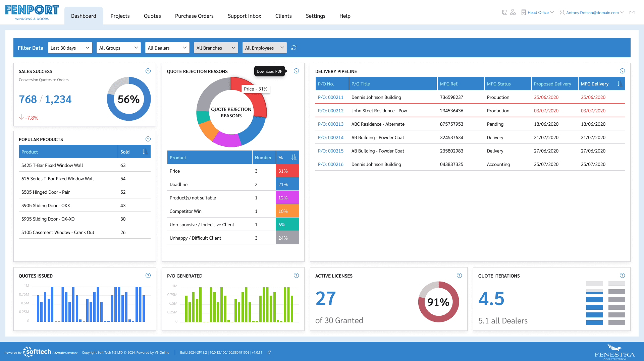
Task: Open the Clients section
Action: [x=283, y=16]
